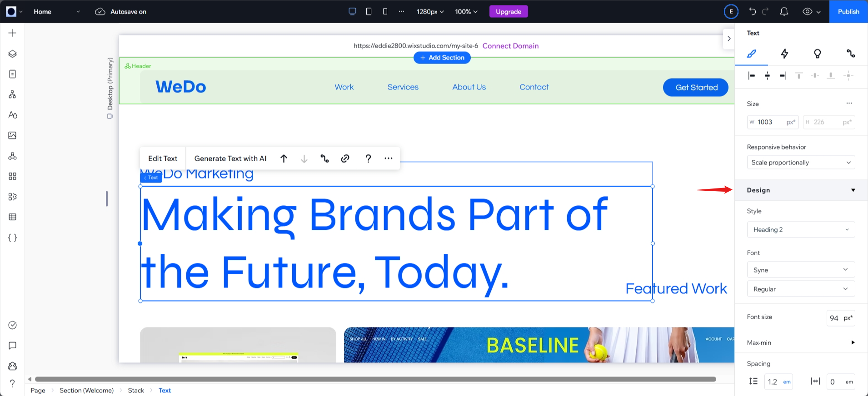This screenshot has height=396, width=868.
Task: Open 100% zoom dropdown
Action: 466,11
